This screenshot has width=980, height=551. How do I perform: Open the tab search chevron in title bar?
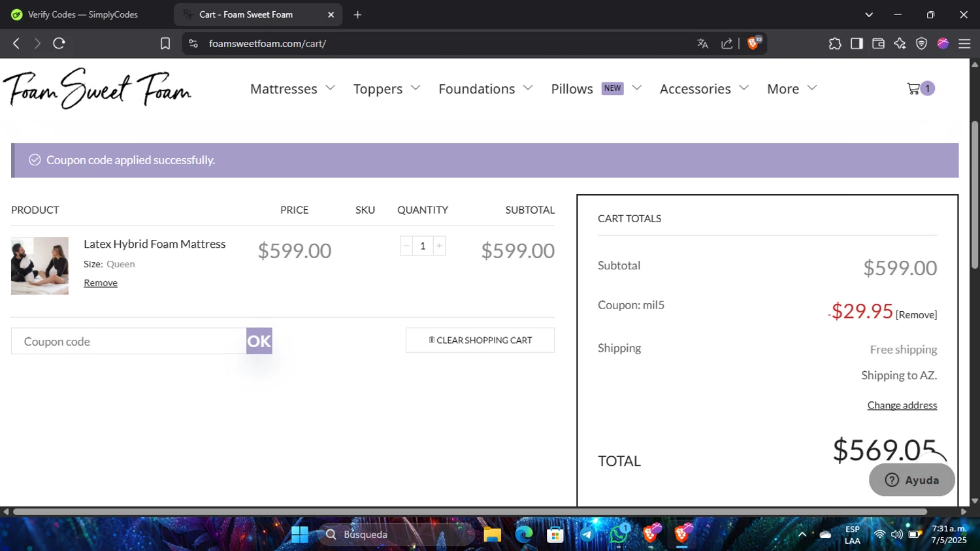869,14
